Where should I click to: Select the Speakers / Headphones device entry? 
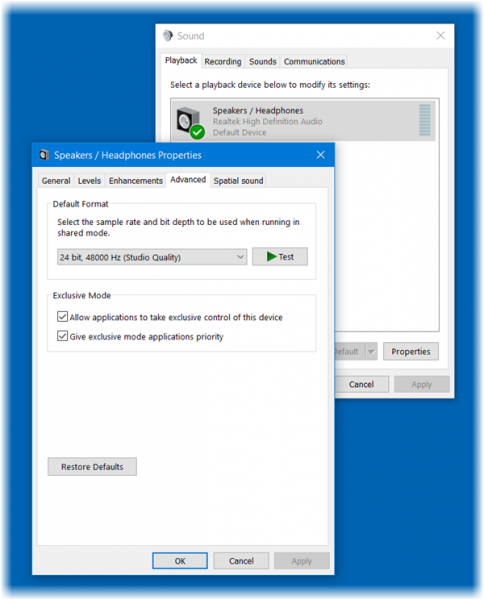point(303,121)
